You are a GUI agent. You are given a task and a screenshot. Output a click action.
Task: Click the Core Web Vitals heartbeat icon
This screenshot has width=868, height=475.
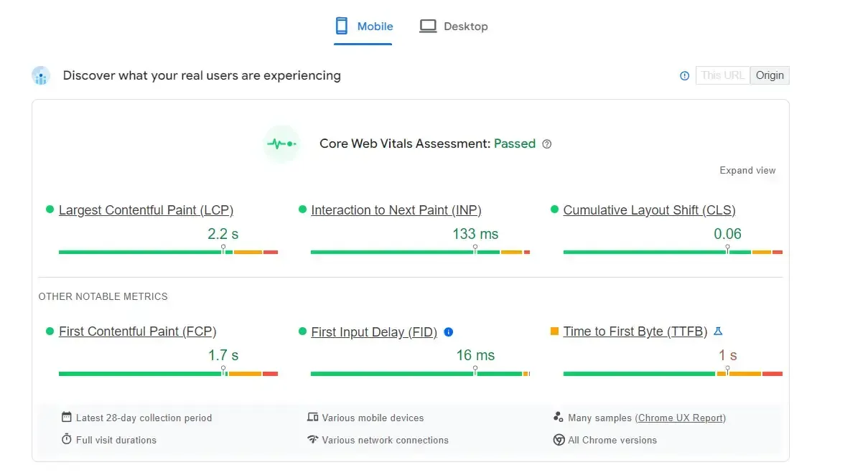(281, 144)
